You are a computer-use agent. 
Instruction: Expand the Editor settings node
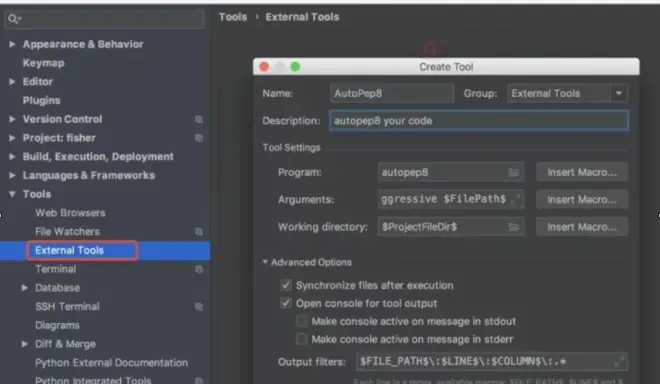12,81
